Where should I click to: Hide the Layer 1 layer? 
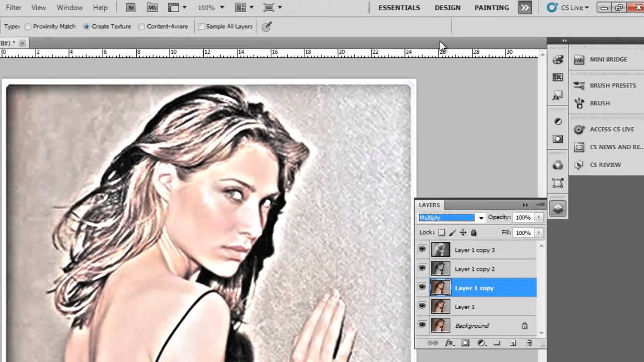[422, 306]
